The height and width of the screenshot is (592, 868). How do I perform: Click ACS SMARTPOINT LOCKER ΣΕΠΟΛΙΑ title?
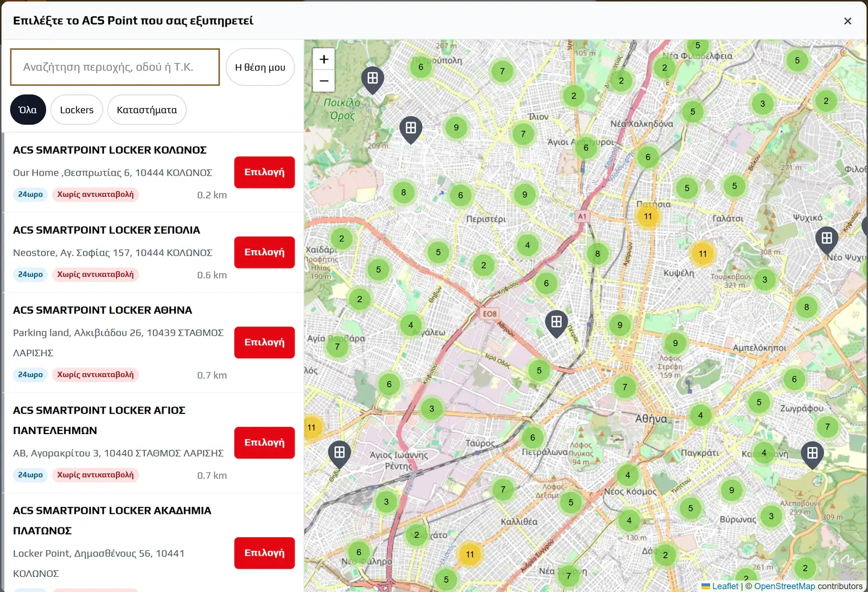[x=106, y=230]
